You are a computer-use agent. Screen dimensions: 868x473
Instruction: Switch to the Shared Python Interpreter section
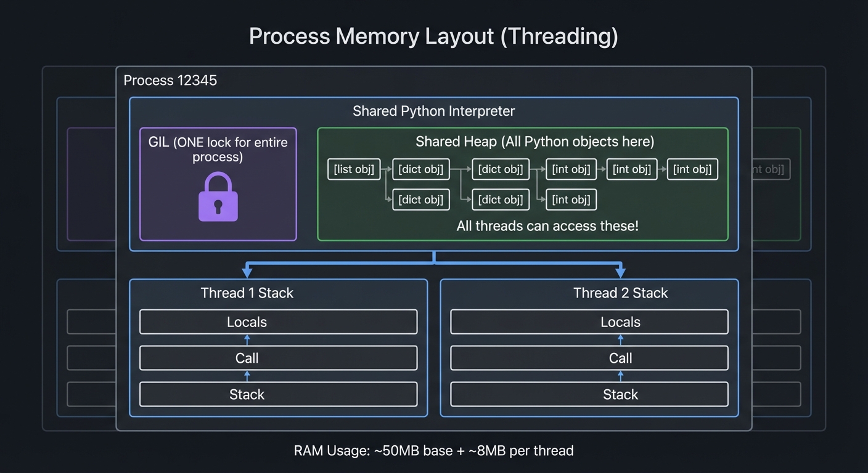[433, 111]
